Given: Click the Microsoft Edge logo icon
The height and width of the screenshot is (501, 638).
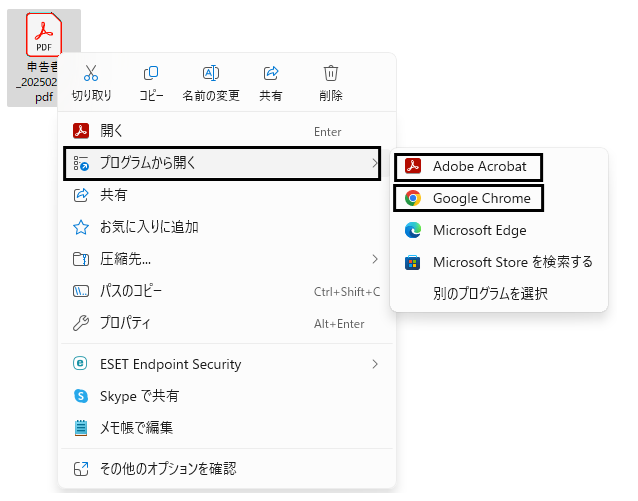Looking at the screenshot, I should [413, 230].
